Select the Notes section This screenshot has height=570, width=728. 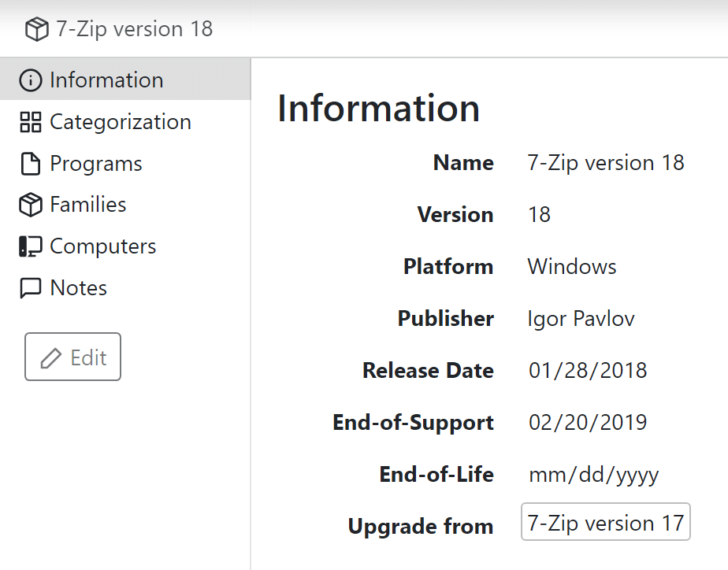[x=79, y=287]
